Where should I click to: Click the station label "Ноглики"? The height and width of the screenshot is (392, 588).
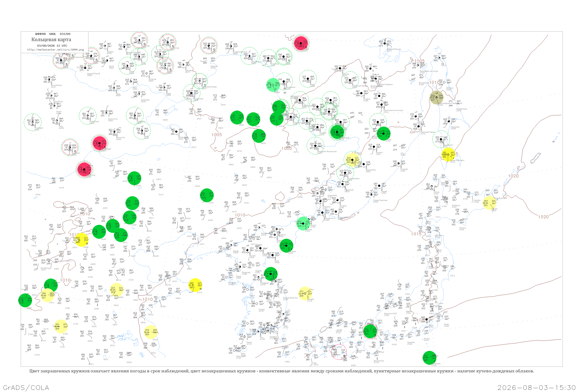click(450, 88)
